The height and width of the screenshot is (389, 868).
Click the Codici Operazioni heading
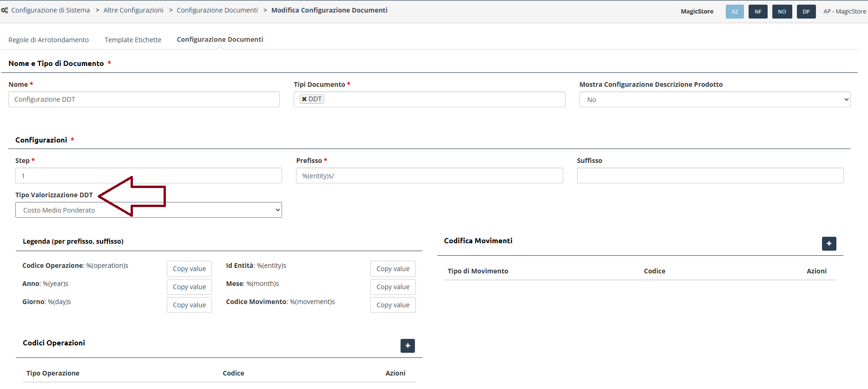54,343
